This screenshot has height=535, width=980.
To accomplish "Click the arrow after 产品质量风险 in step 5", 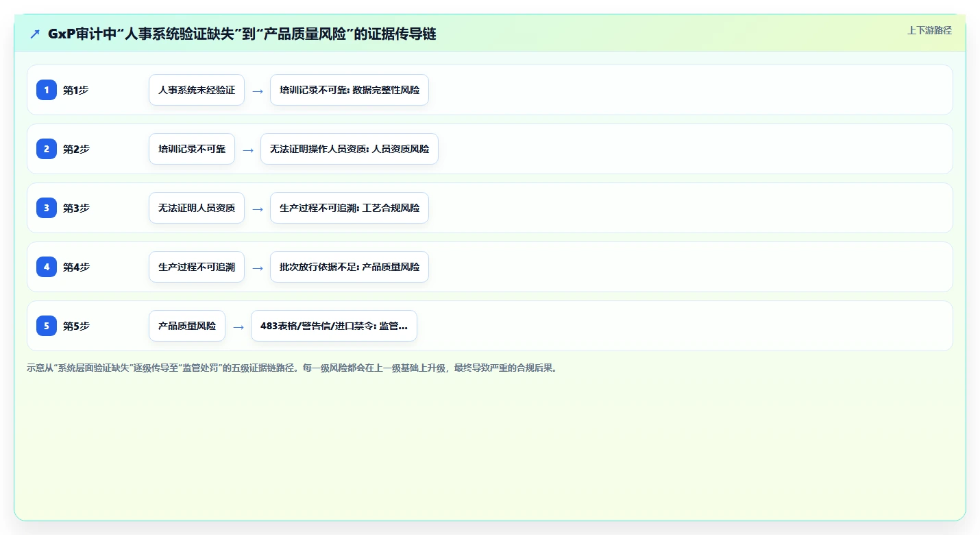I will pos(238,326).
